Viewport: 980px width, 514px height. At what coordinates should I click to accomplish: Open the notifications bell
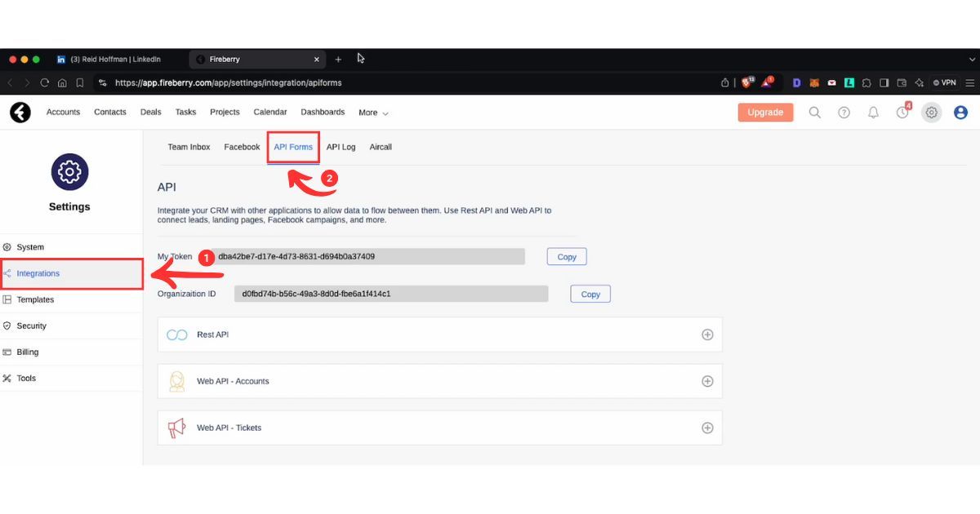click(x=873, y=113)
